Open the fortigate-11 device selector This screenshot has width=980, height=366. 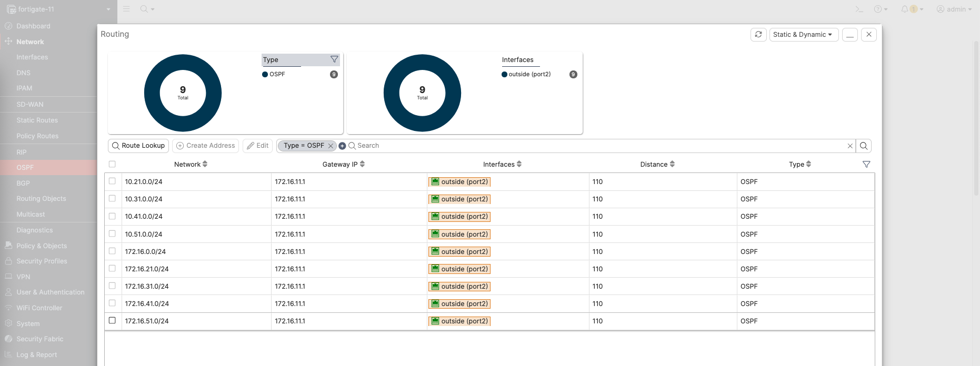point(58,9)
